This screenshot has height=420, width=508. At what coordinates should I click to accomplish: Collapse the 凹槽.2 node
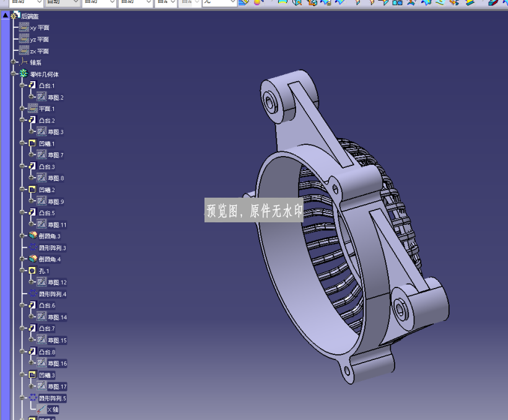22,190
